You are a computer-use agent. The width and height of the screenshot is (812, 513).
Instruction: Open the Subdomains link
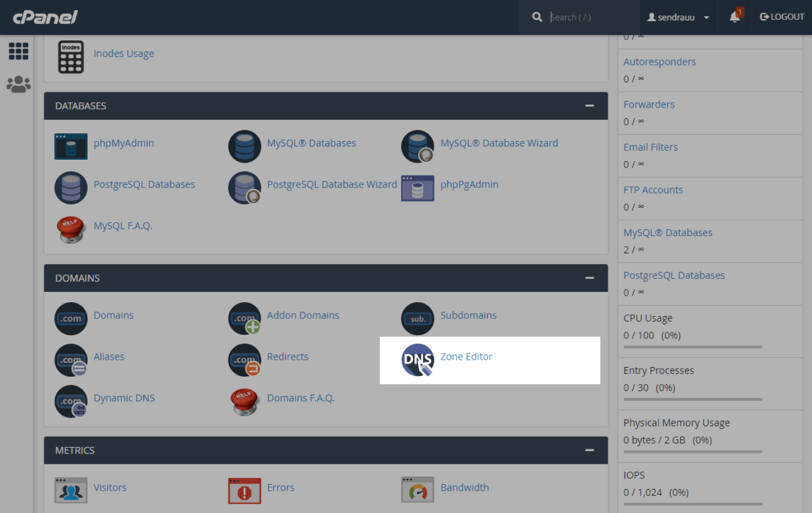[468, 315]
